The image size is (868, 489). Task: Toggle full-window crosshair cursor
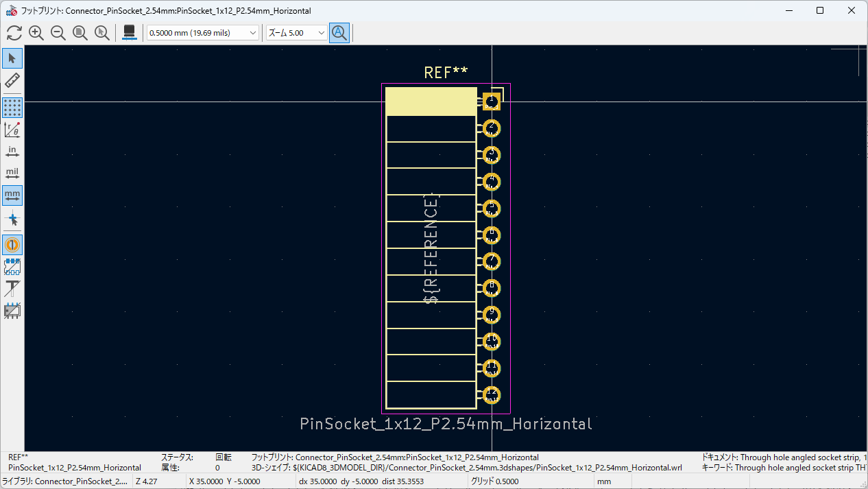(12, 219)
